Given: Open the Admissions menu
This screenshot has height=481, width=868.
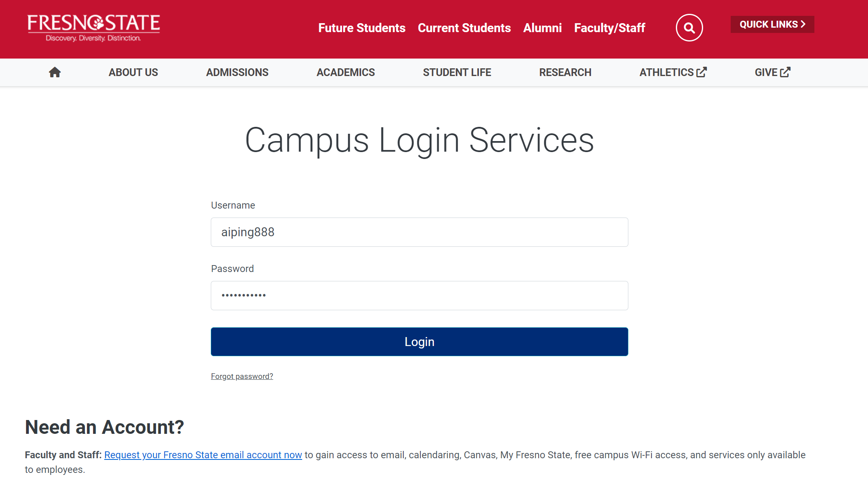Looking at the screenshot, I should click(237, 72).
